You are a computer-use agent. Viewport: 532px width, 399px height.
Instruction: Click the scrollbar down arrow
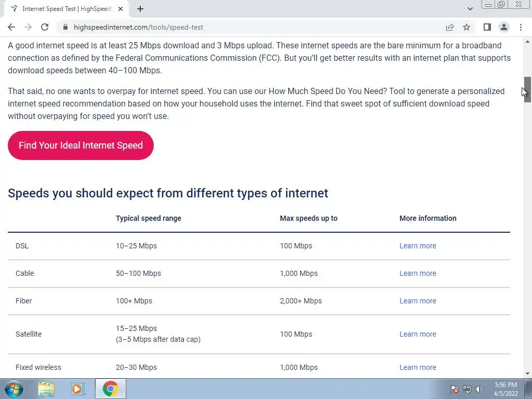coord(527,374)
